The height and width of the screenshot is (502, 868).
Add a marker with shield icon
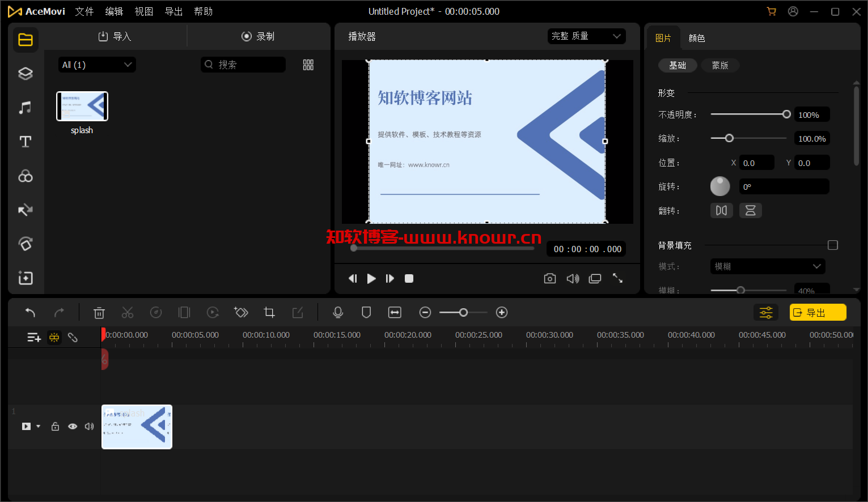pyautogui.click(x=366, y=312)
